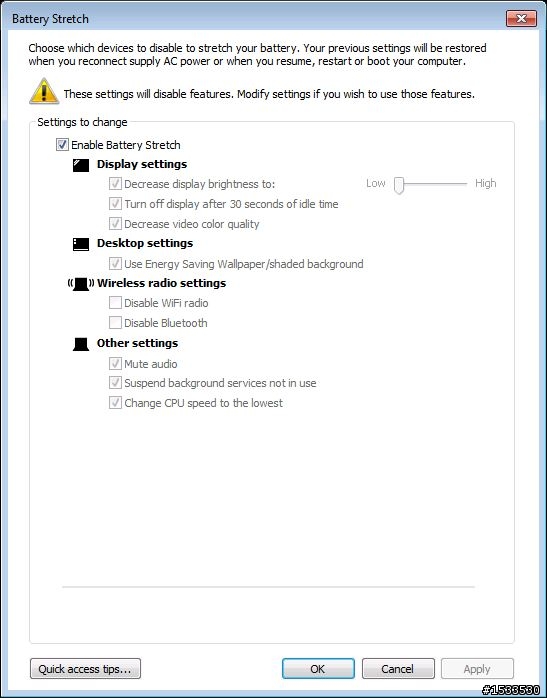547x698 pixels.
Task: Click the Other settings heading
Action: 138,343
